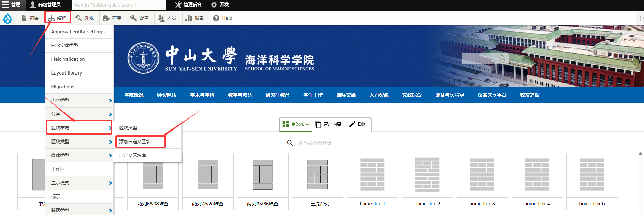Open the 扩展 (Extend) toolbar menu
The image size is (644, 215).
112,18
